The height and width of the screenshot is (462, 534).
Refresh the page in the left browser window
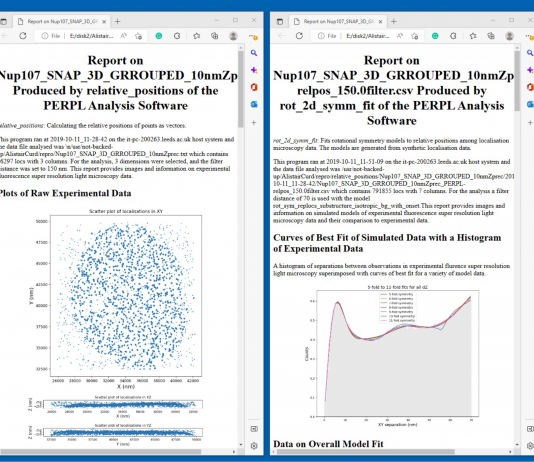coord(23,36)
